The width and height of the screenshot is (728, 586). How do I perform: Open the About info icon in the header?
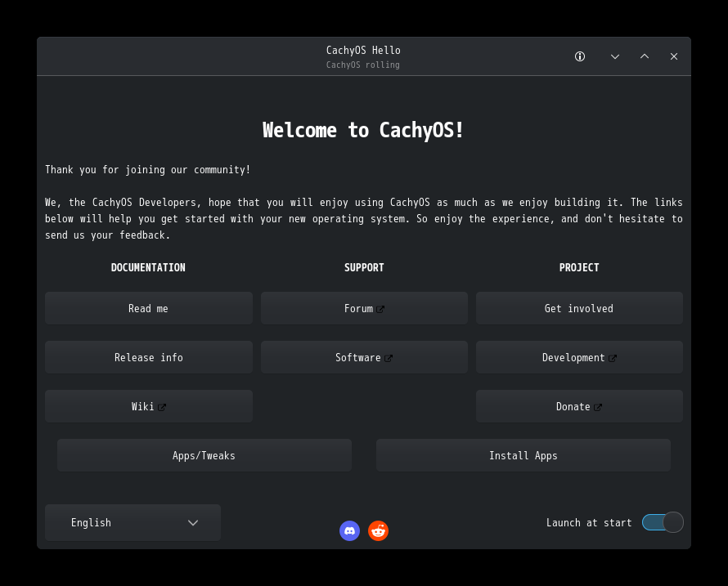[x=579, y=56]
